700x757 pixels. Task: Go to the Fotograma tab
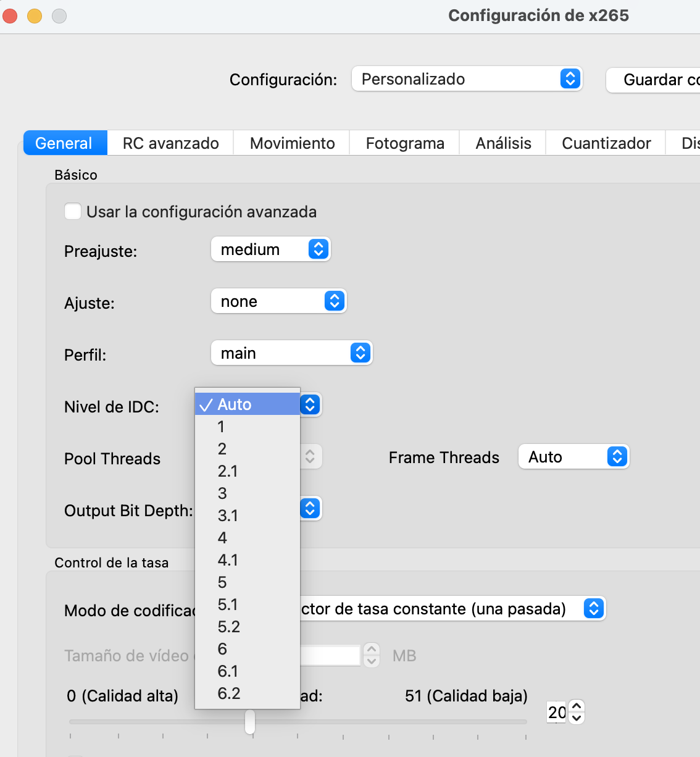[x=405, y=143]
